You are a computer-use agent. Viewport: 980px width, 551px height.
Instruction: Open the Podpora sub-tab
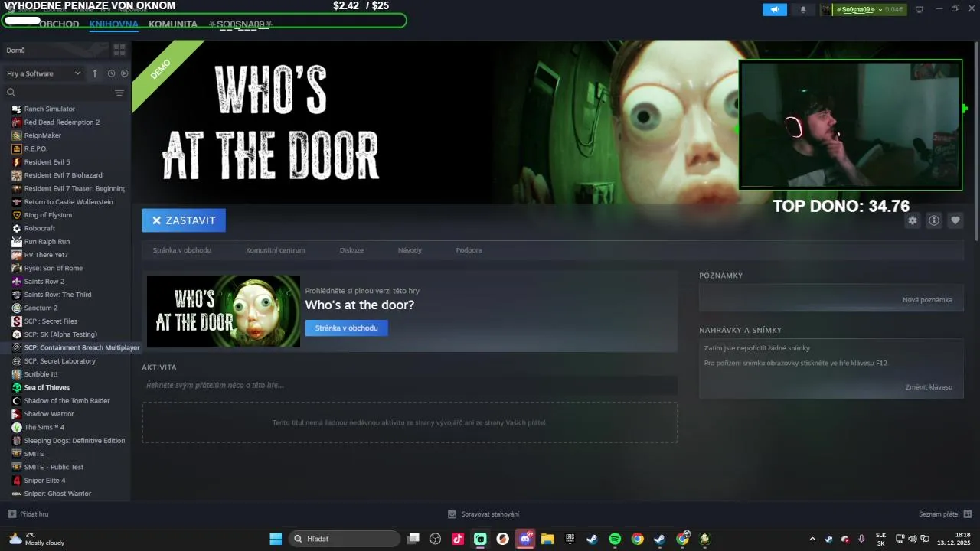[469, 250]
